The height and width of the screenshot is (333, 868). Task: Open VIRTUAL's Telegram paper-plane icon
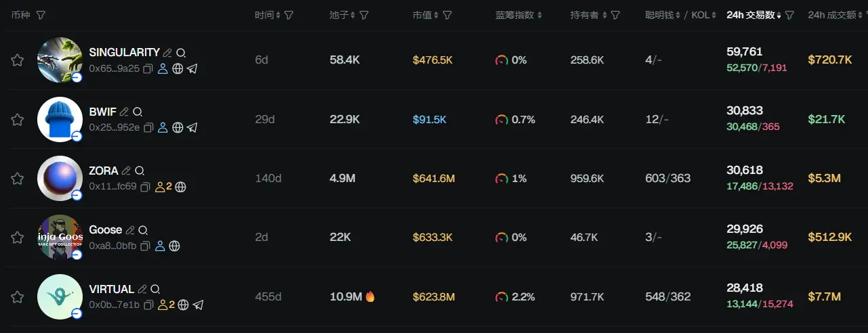point(198,305)
